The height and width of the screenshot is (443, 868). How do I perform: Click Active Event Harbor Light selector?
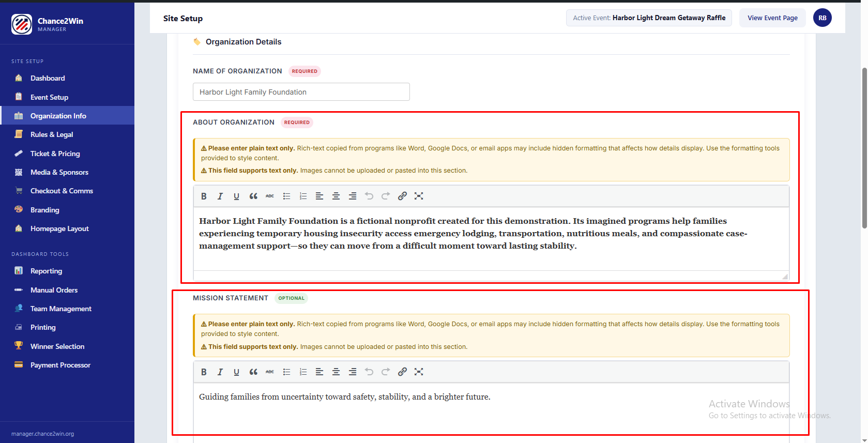click(x=649, y=18)
